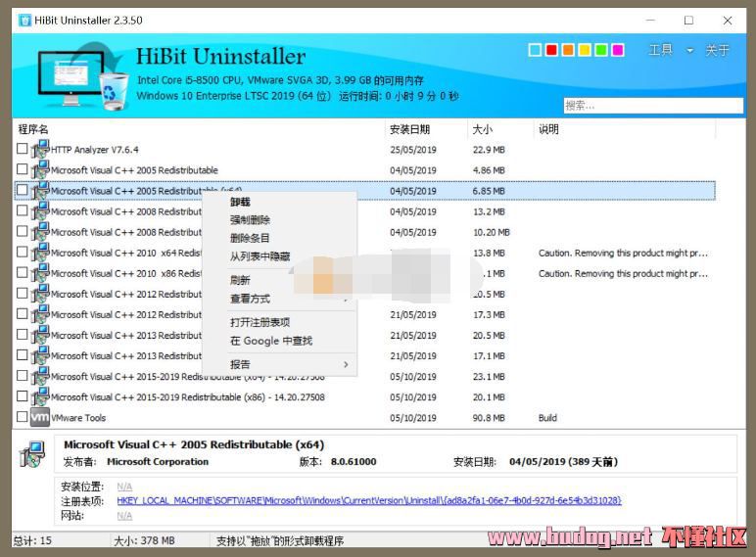Choose 从列表中隐藏 from the context menu
756x557 pixels.
pos(260,256)
